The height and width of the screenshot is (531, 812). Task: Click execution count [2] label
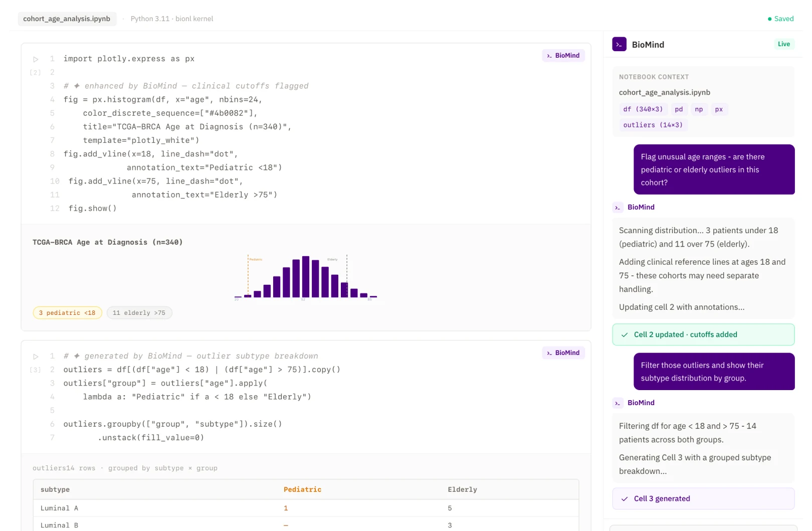click(36, 73)
